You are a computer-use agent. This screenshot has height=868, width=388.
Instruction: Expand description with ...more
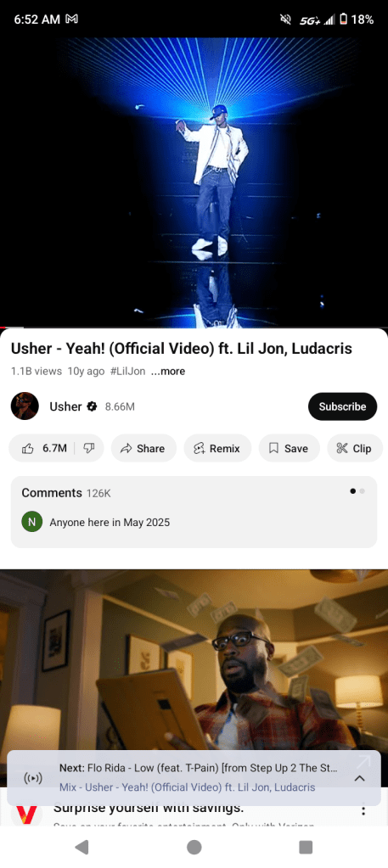[x=168, y=372]
